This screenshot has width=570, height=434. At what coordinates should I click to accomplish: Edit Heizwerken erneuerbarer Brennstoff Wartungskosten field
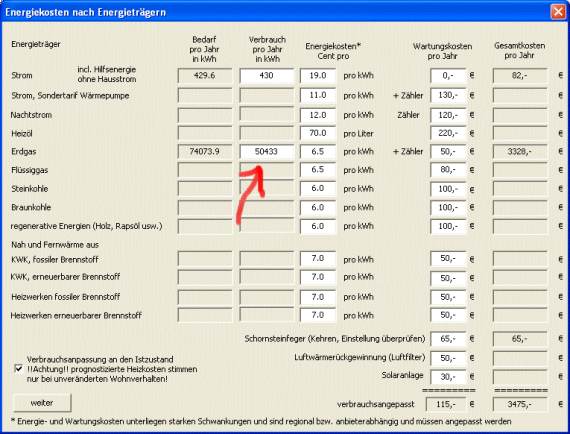tap(448, 315)
